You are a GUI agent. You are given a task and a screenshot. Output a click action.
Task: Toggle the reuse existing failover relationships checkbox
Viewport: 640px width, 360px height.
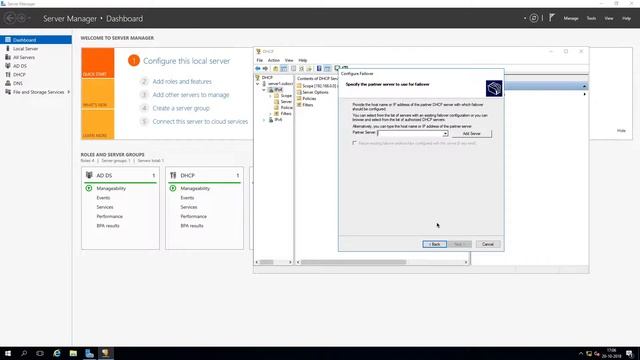tap(354, 143)
